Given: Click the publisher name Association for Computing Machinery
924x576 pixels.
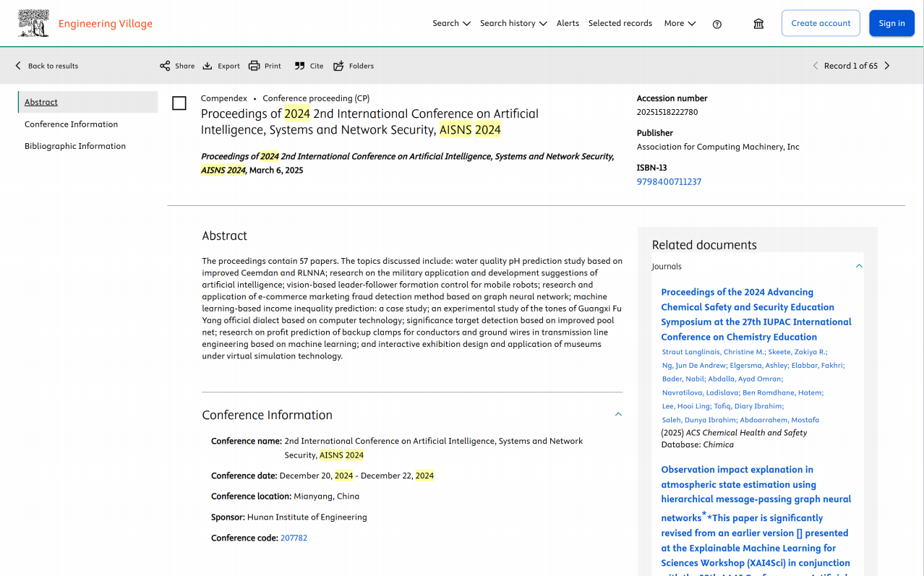Looking at the screenshot, I should pos(718,147).
